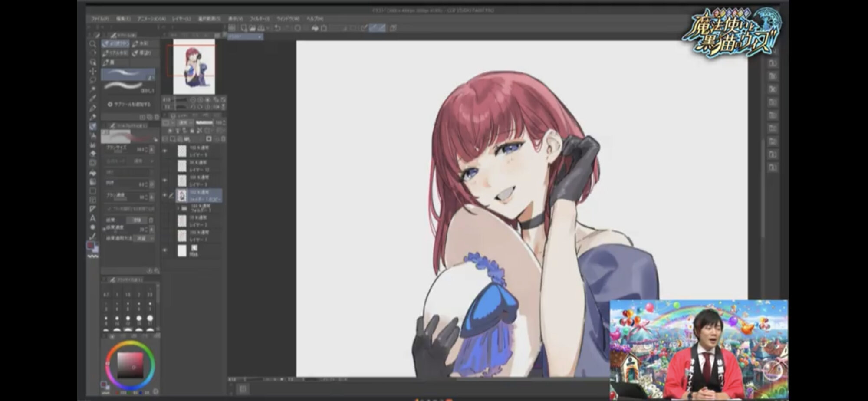
Task: Select the second brush stroke sub tool preview
Action: point(128,86)
